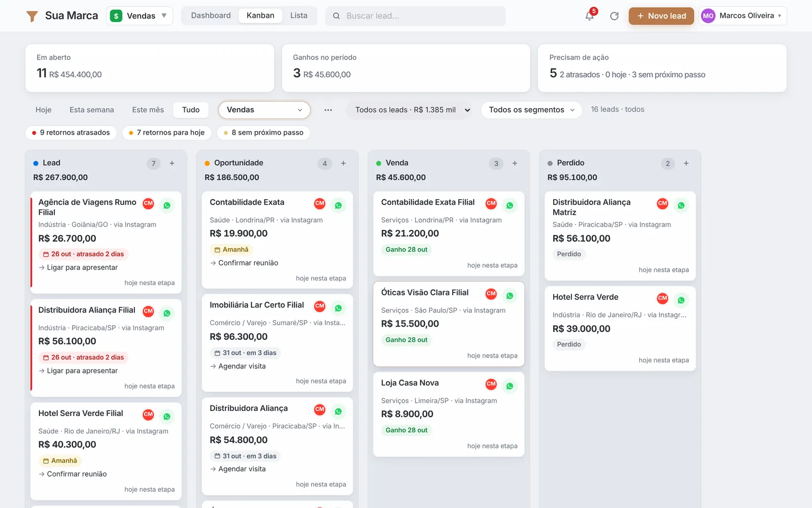812x508 pixels.
Task: Toggle the 9 retornos atrasados filter
Action: click(71, 133)
